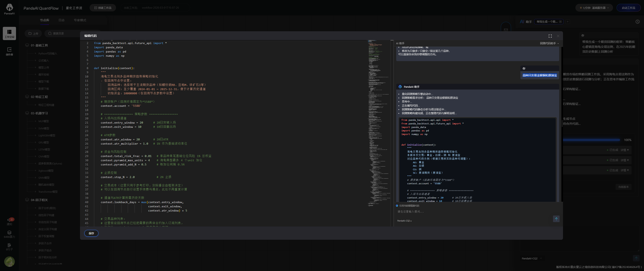The image size is (644, 271).
Task: Expand the second 详情 details row
Action: click(x=624, y=160)
